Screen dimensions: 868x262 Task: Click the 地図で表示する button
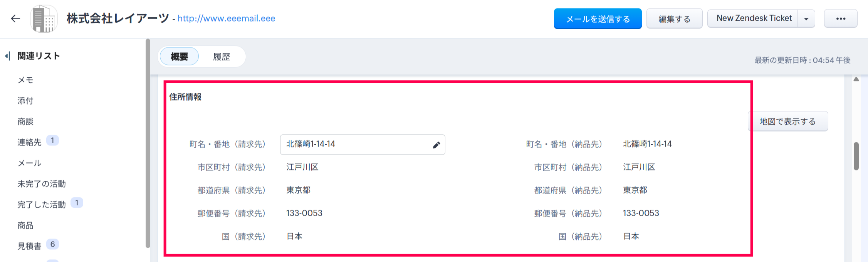(x=787, y=122)
